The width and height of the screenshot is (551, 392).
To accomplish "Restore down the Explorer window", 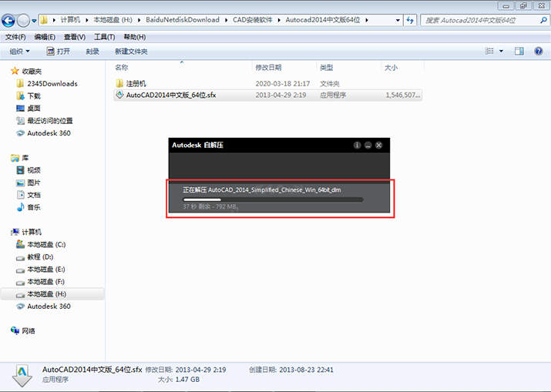I will pyautogui.click(x=523, y=5).
